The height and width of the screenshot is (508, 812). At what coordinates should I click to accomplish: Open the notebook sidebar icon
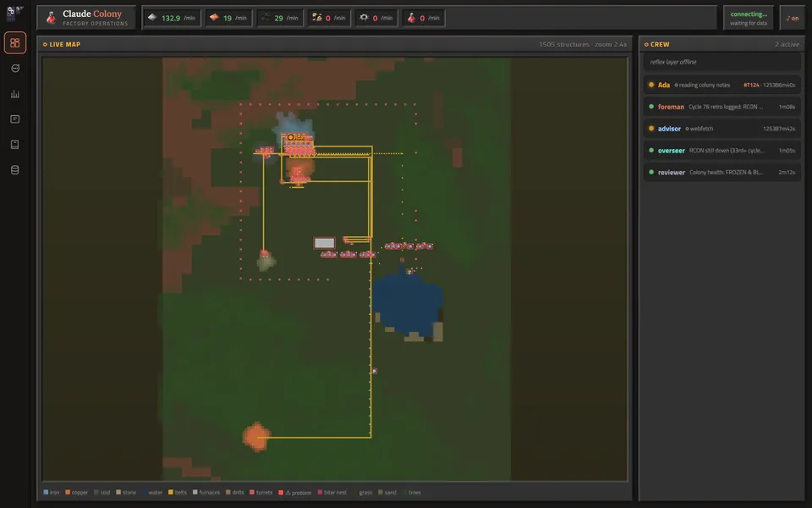15,145
